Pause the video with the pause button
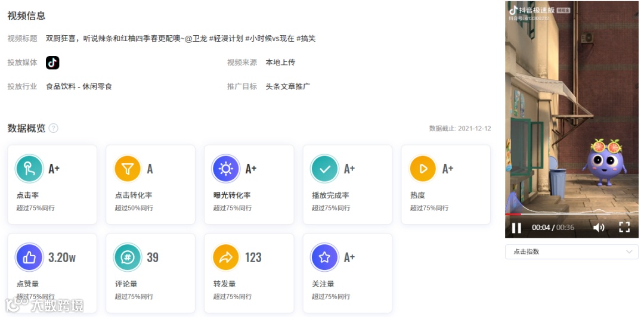The height and width of the screenshot is (317, 644). (x=516, y=228)
